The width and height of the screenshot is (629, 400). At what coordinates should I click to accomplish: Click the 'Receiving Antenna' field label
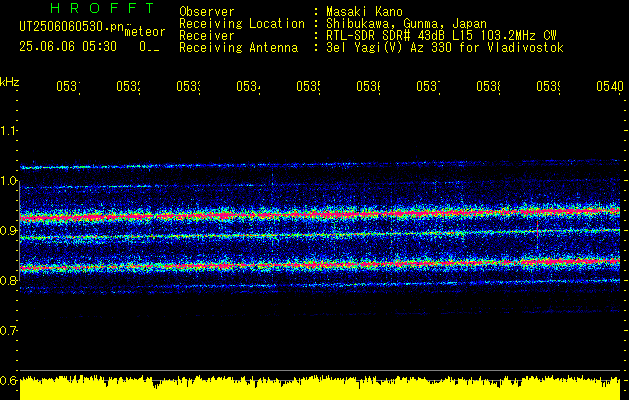tap(239, 48)
